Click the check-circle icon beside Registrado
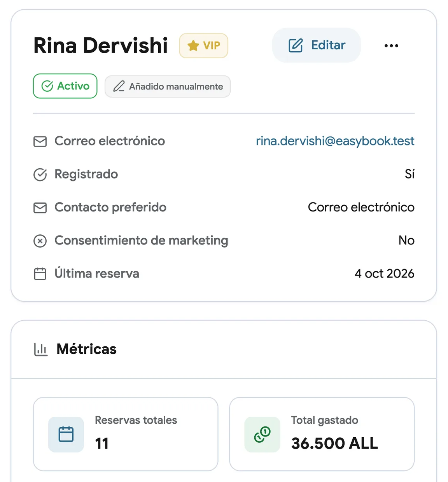448x482 pixels. click(x=40, y=175)
